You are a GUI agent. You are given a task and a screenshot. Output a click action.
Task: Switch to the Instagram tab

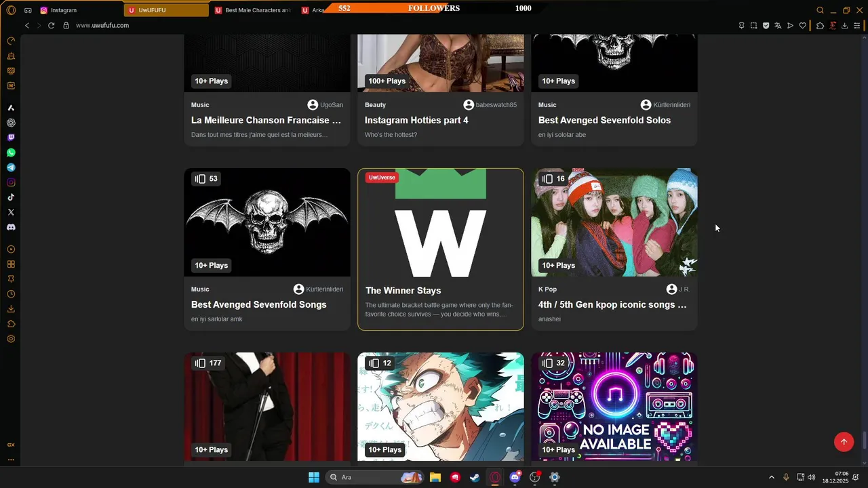tap(79, 10)
